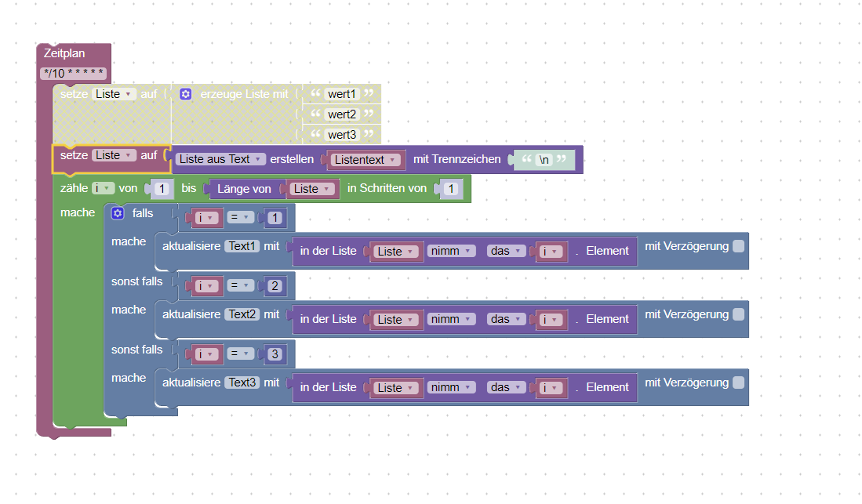This screenshot has height=504, width=862.
Task: Edit the cron schedule field '*/10 * * * * *'
Action: [x=74, y=73]
